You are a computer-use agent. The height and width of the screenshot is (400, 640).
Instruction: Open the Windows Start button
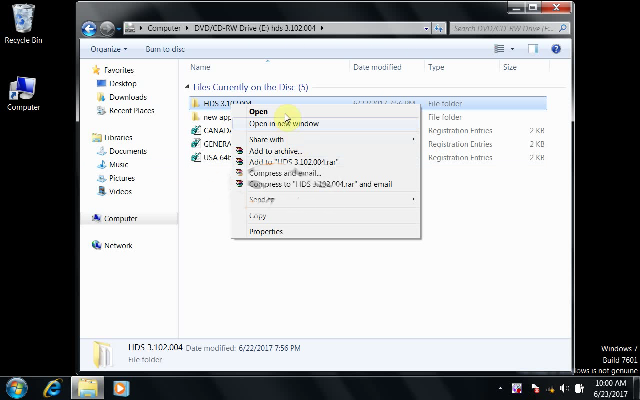(17, 388)
